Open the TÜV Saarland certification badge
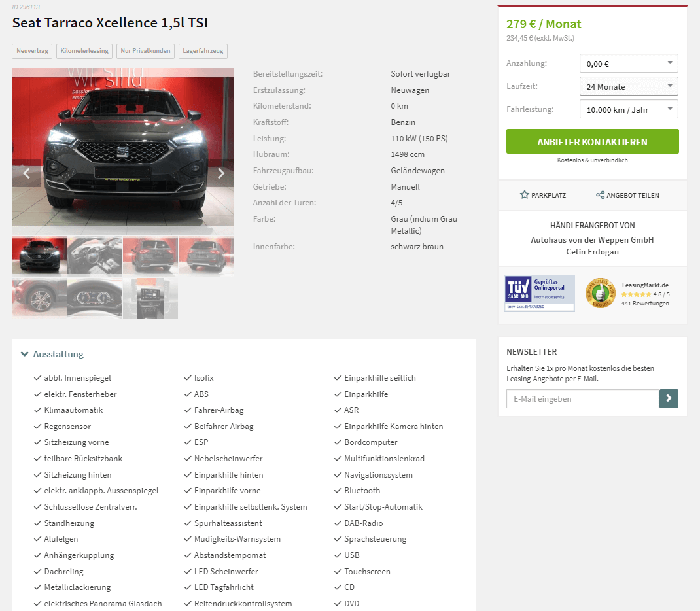The width and height of the screenshot is (700, 611). point(539,293)
